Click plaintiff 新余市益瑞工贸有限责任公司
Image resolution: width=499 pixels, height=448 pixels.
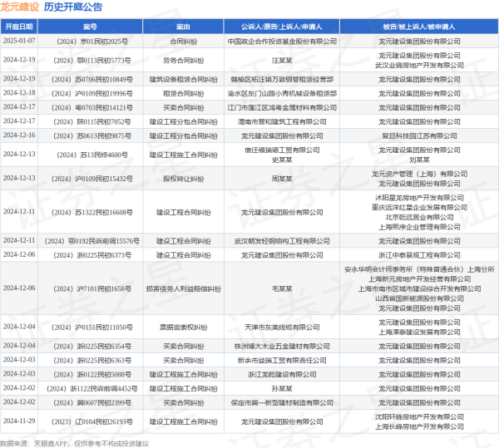point(282,361)
